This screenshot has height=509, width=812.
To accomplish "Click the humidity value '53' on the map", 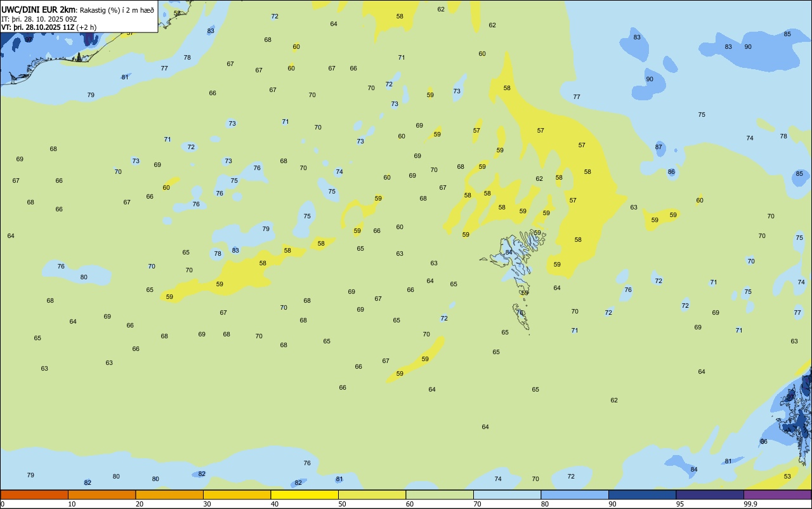I will 787,476.
